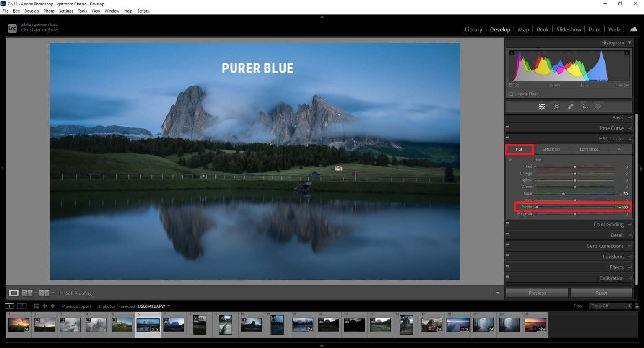Image resolution: width=644 pixels, height=348 pixels.
Task: Activate the Crop Overlay tool
Action: [x=556, y=106]
